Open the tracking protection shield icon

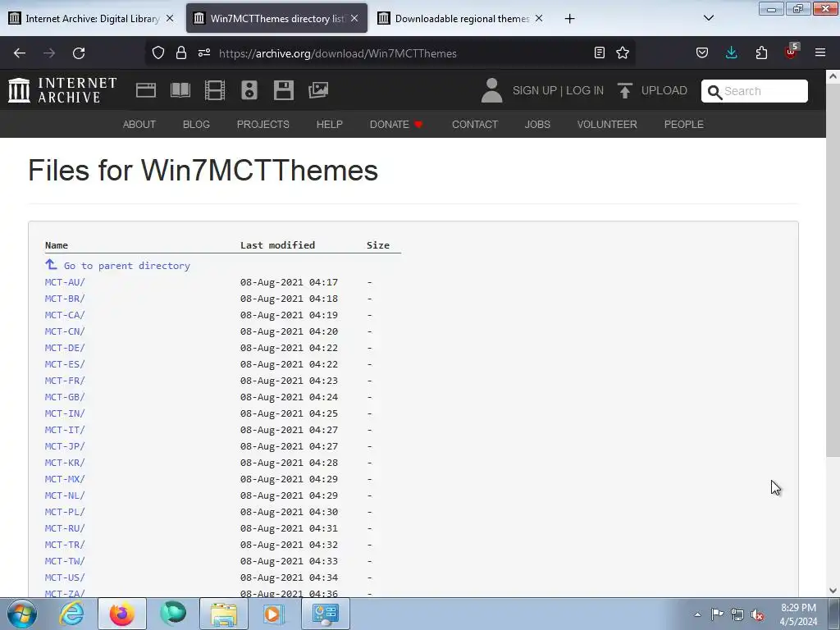[x=158, y=52]
